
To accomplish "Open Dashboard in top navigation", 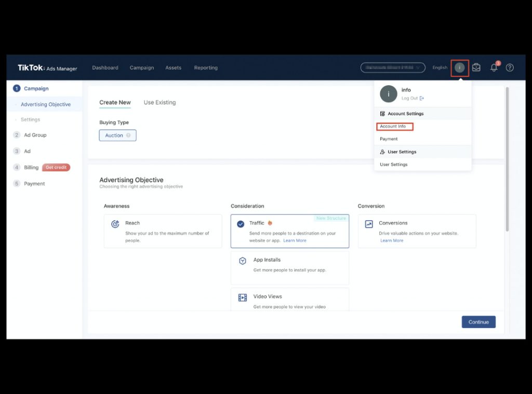I will tap(105, 68).
